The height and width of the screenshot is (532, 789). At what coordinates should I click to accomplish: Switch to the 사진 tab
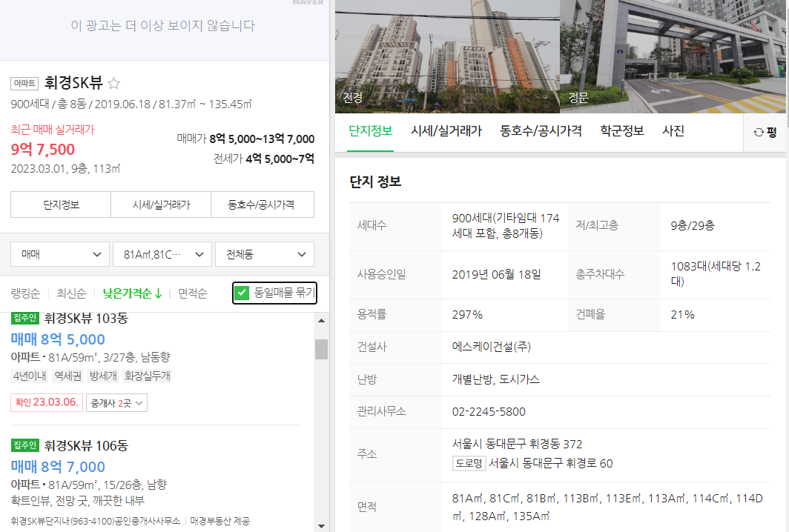point(673,131)
